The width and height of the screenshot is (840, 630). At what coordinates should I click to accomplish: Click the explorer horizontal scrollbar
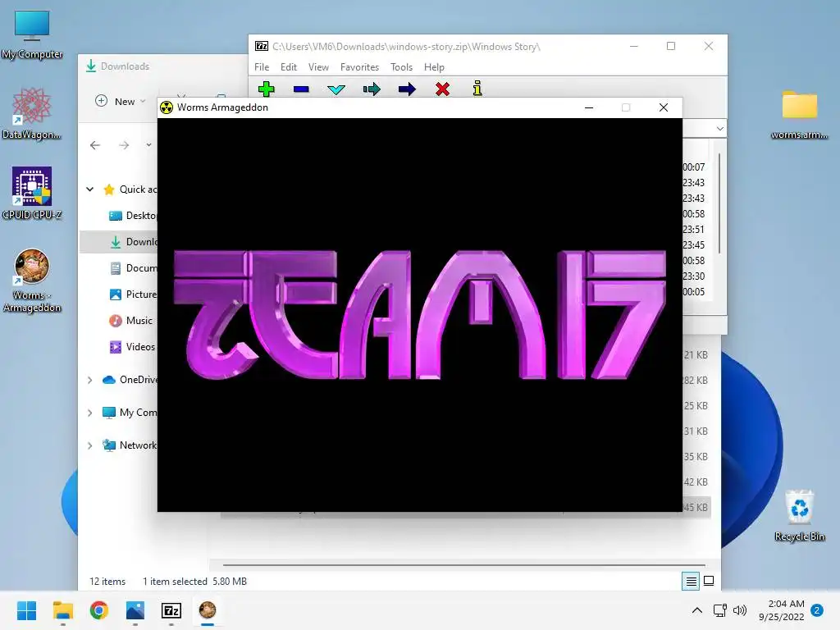tap(464, 564)
